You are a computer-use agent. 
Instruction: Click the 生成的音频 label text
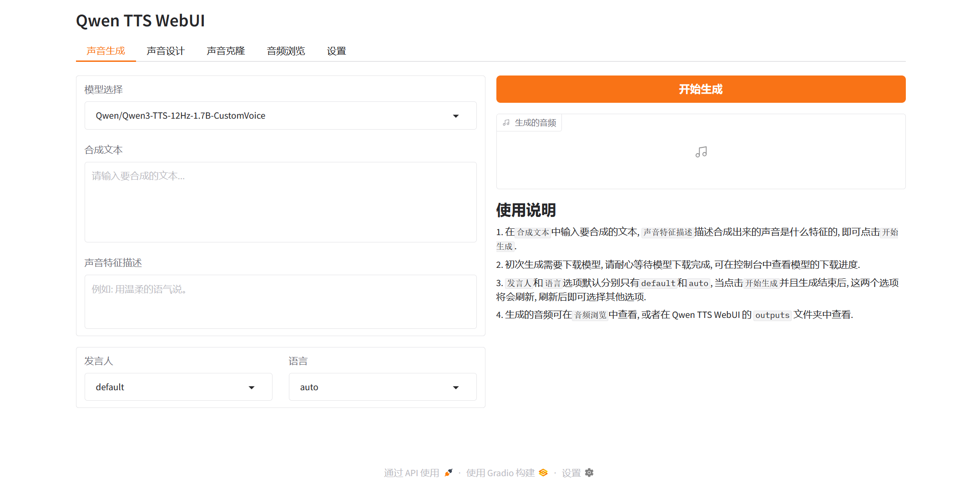[x=535, y=123]
